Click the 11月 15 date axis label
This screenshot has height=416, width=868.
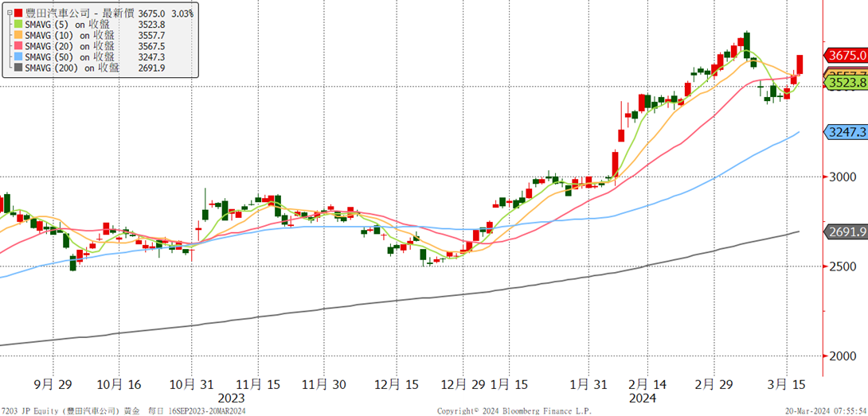257,385
